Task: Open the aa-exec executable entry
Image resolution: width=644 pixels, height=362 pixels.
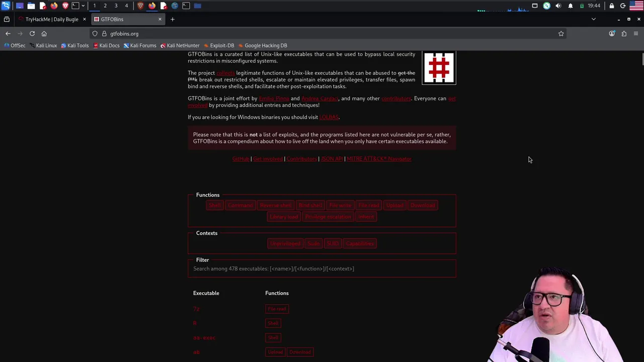Action: (204, 338)
